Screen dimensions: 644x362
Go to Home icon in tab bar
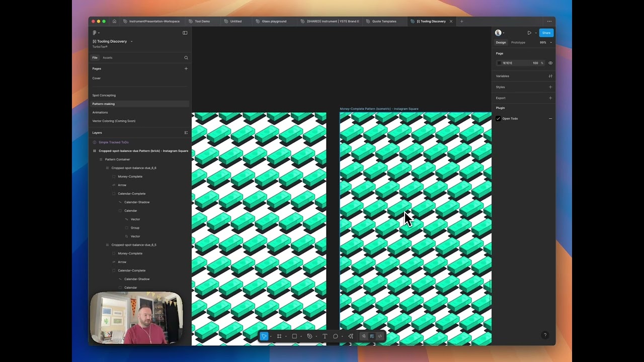(x=114, y=21)
